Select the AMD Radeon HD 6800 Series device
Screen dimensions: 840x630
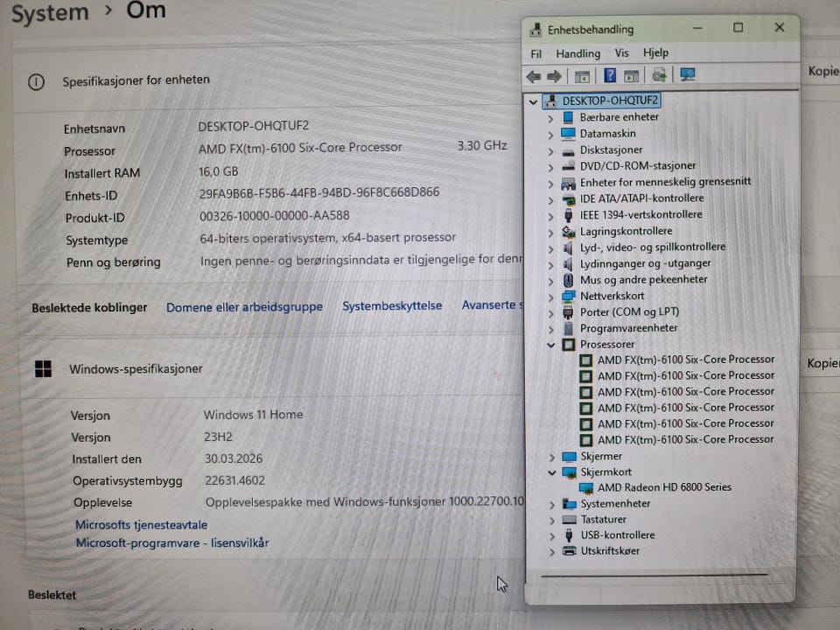click(664, 487)
